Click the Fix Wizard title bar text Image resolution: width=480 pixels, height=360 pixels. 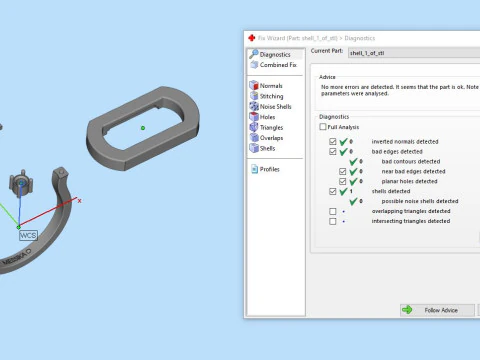[x=316, y=38]
